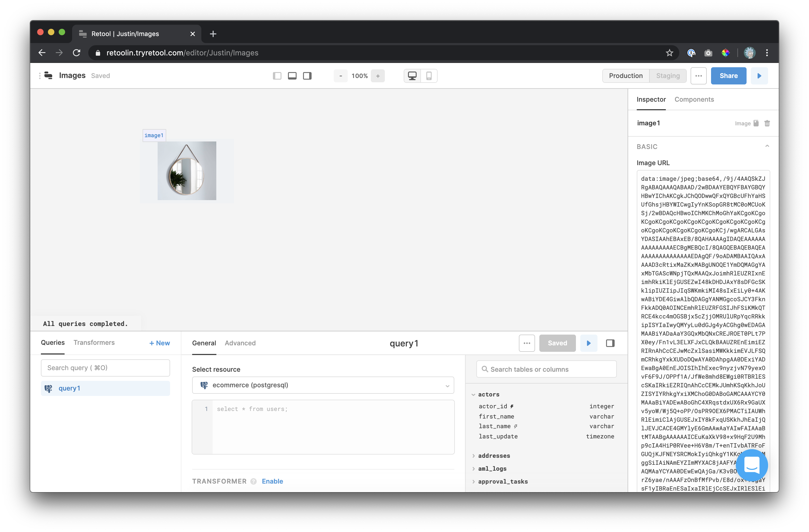Increase canvas zoom with plus button
Image resolution: width=809 pixels, height=532 pixels.
(378, 76)
